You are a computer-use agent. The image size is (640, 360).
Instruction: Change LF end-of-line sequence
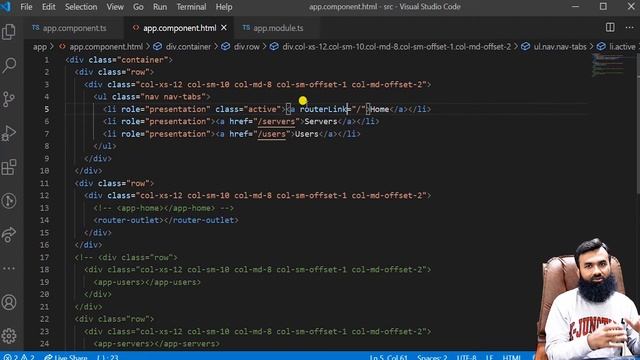489,357
